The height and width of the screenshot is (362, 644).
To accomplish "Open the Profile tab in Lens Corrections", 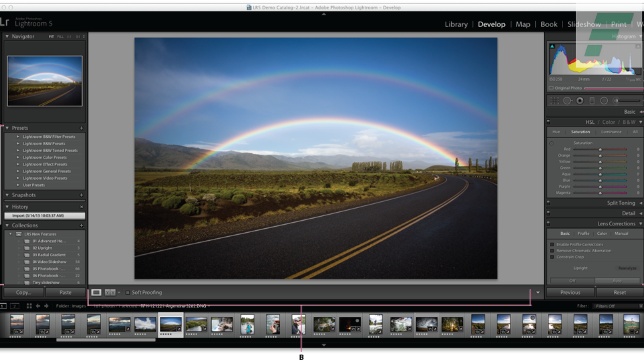I will click(x=584, y=233).
